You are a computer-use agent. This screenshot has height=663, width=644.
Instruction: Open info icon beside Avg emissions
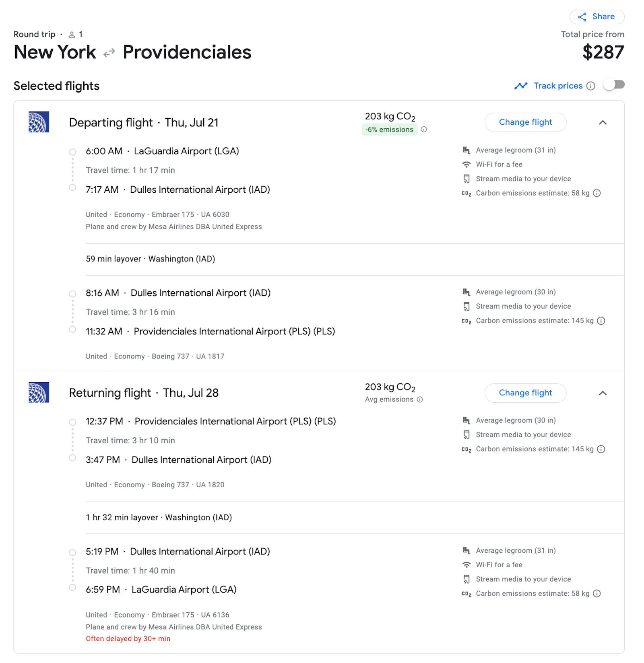tap(420, 399)
